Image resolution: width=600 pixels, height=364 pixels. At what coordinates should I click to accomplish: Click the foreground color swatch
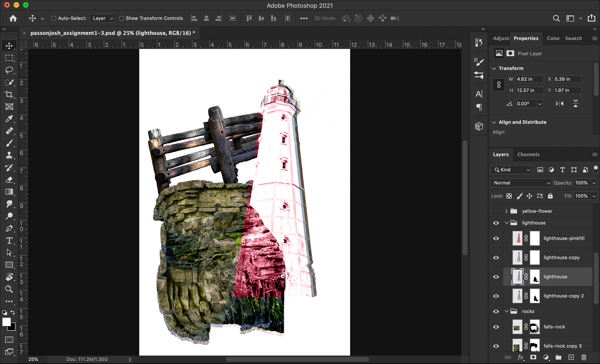pyautogui.click(x=6, y=322)
